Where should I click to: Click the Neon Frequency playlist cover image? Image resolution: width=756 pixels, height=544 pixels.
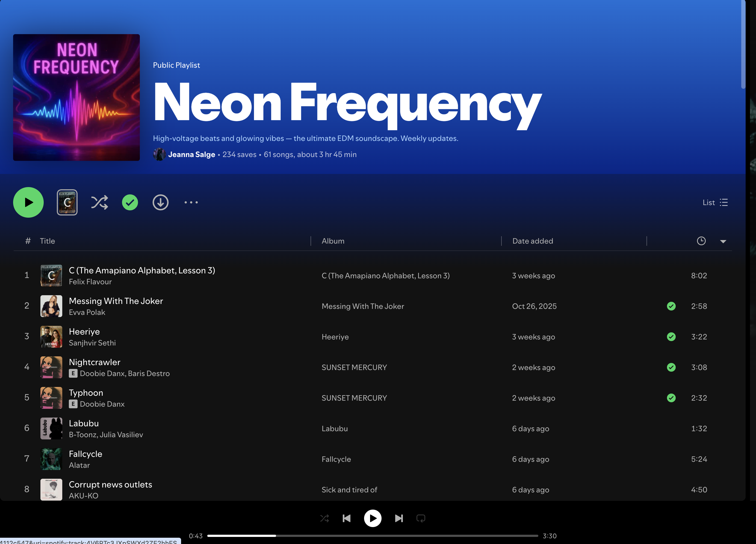point(76,97)
